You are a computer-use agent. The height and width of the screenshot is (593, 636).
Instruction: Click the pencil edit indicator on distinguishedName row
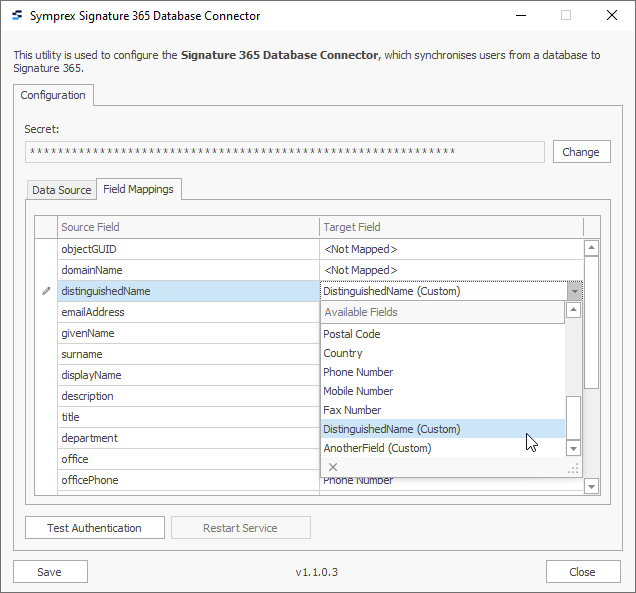pos(46,291)
